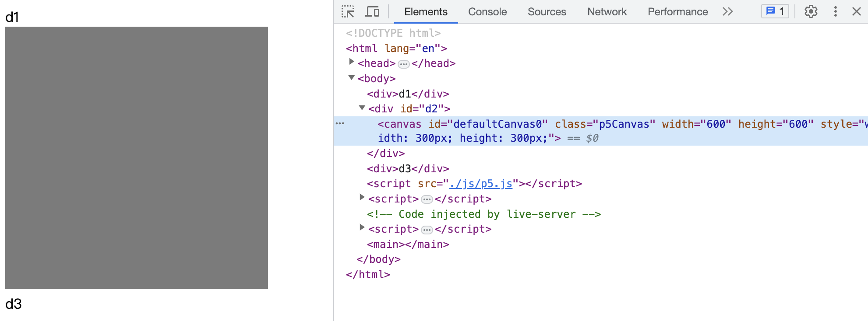Open DevTools settings gear

click(x=811, y=11)
